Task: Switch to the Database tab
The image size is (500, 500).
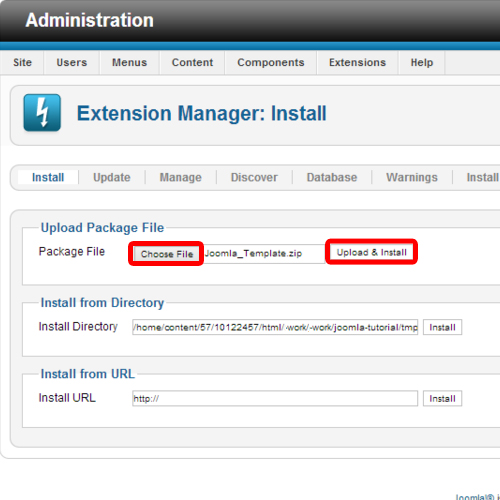Action: 332,177
